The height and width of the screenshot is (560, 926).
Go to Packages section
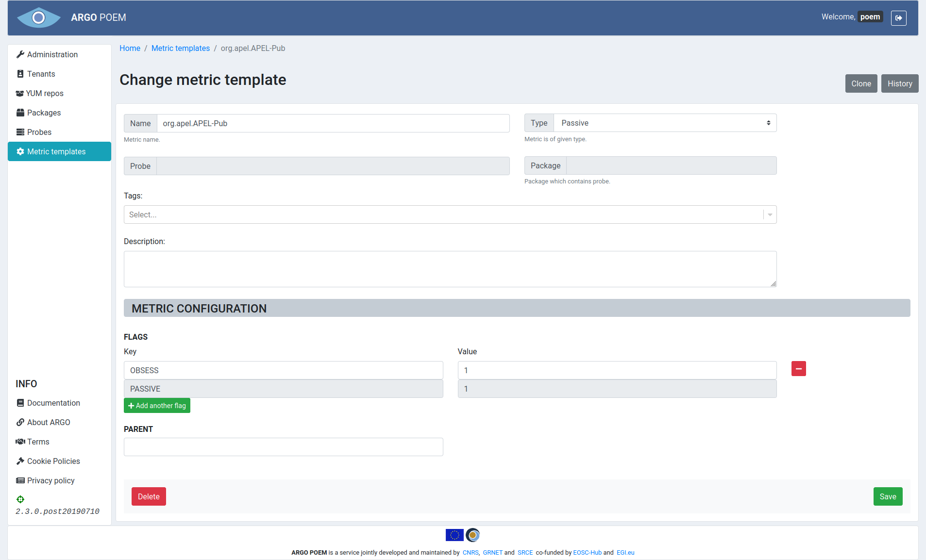(x=59, y=113)
